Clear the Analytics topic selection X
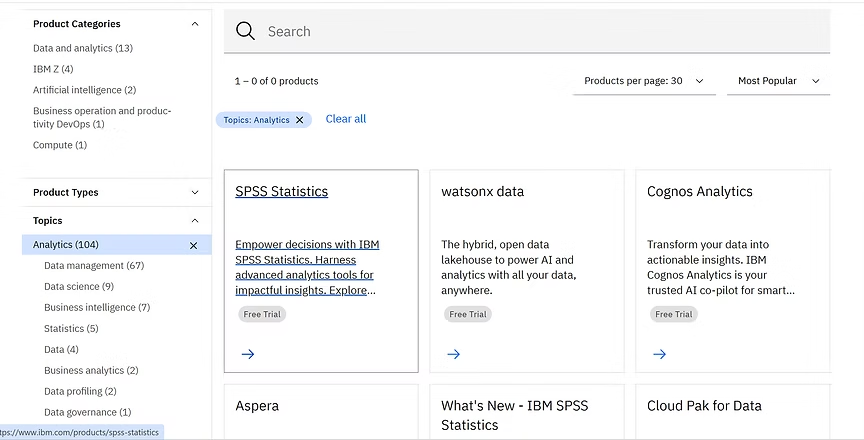Image resolution: width=864 pixels, height=440 pixels. click(x=193, y=246)
